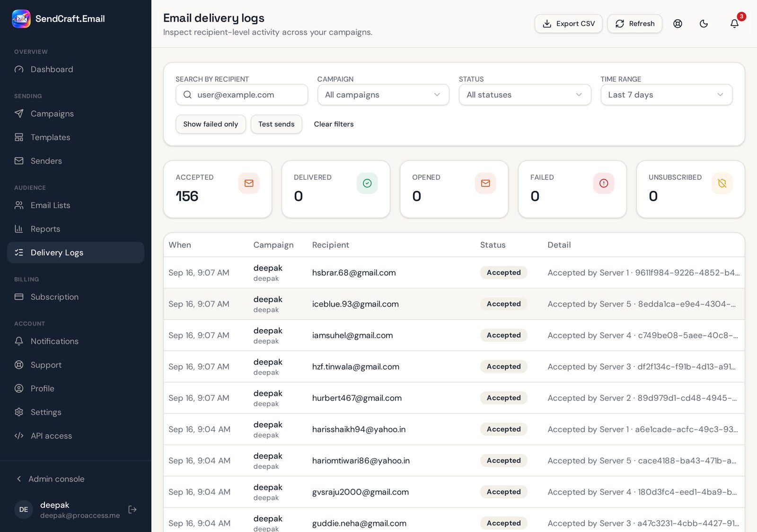Screen dimensions: 757x532
Task: Open Campaigns page
Action: [76, 113]
